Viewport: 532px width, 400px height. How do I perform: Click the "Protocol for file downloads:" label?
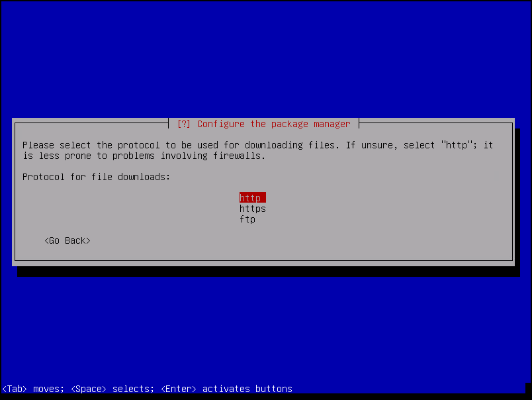pos(97,177)
